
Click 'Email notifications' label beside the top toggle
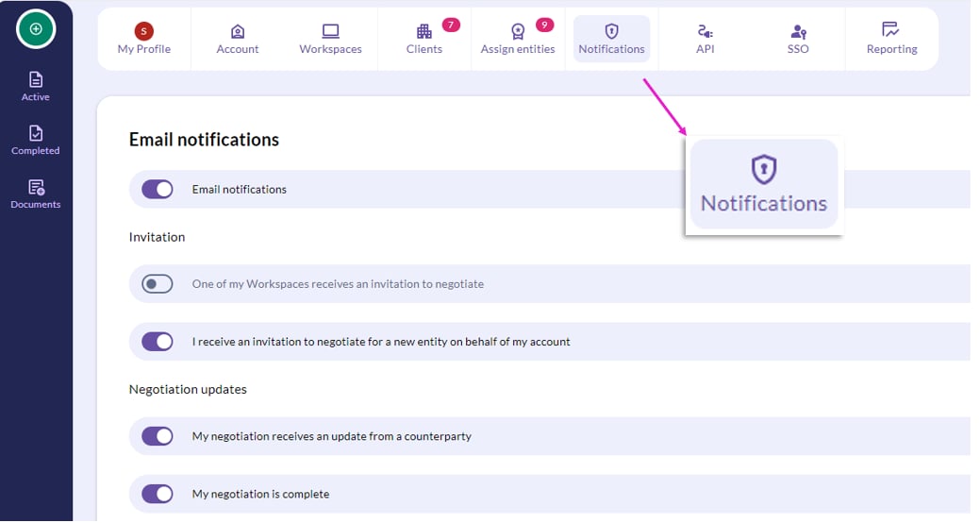coord(240,190)
